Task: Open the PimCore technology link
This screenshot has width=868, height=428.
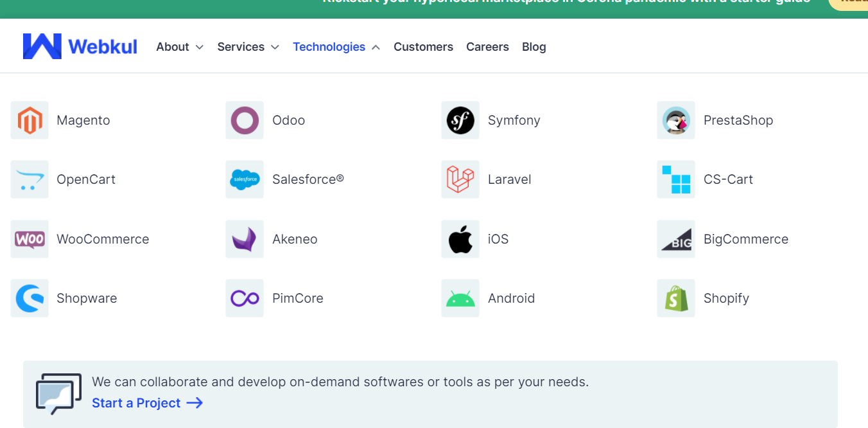Action: (298, 298)
